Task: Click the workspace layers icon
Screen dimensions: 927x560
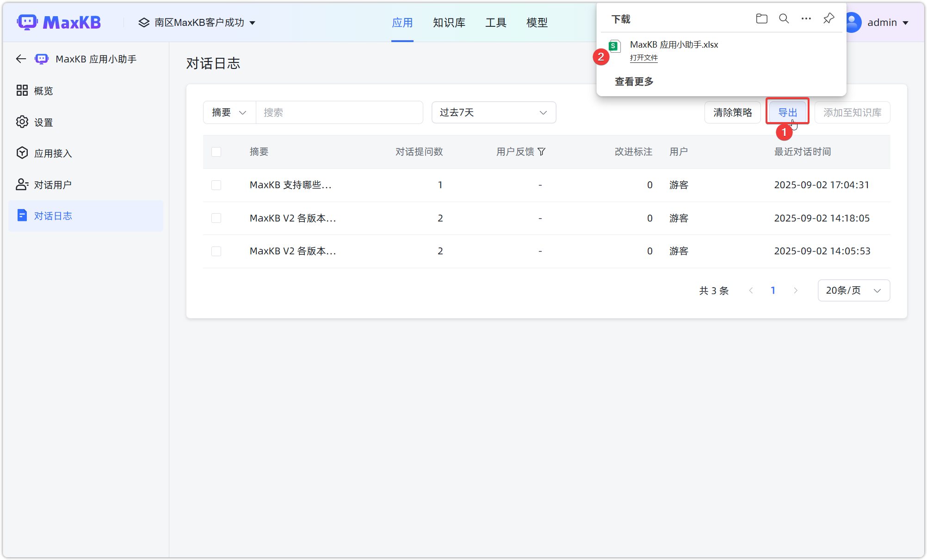Action: pyautogui.click(x=144, y=22)
